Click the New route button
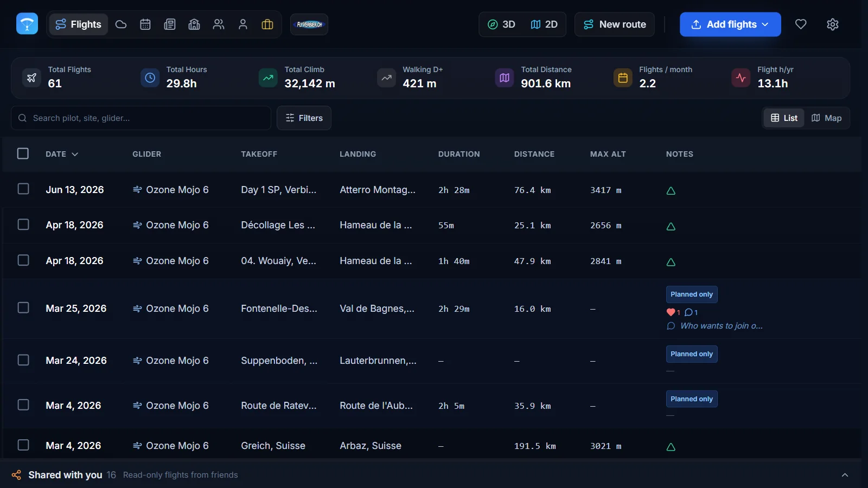Viewport: 868px width, 488px height. pos(615,24)
